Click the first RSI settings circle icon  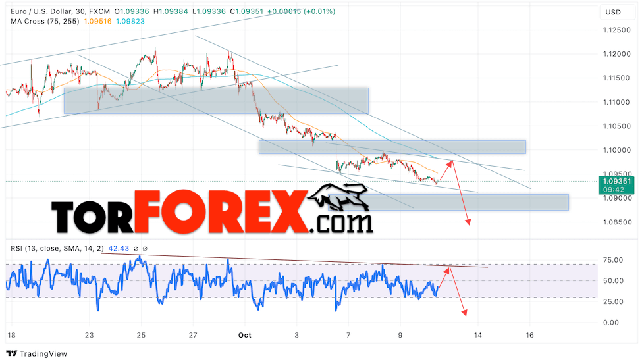point(136,249)
